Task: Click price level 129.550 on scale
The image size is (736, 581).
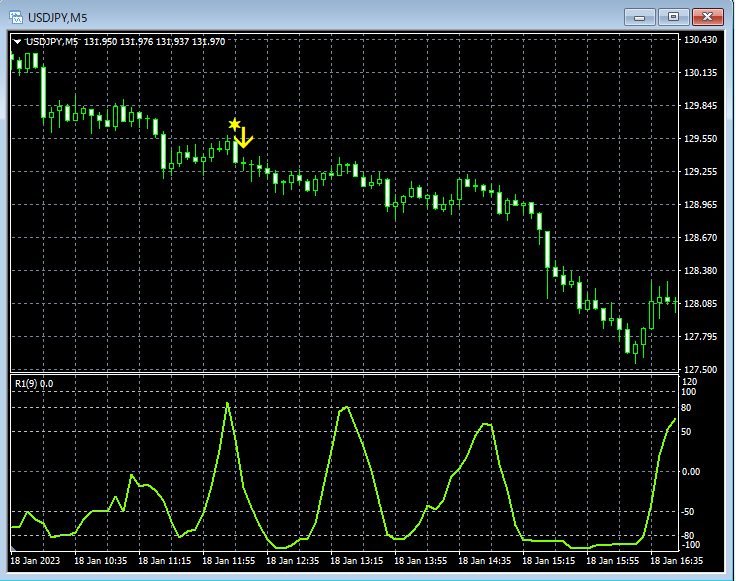Action: pyautogui.click(x=700, y=139)
